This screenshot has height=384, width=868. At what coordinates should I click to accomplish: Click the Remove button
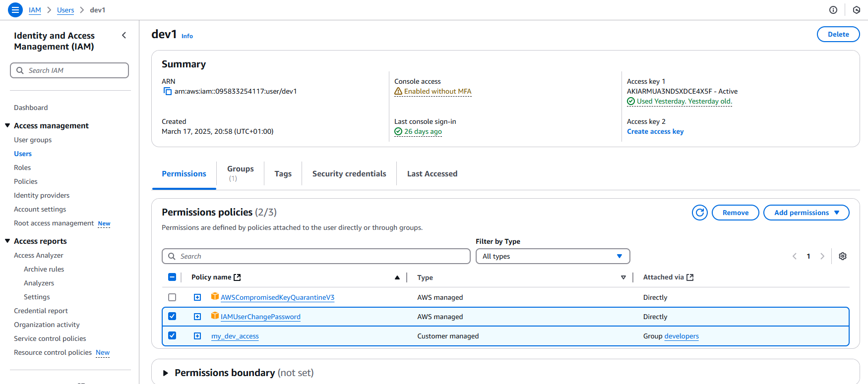tap(736, 213)
